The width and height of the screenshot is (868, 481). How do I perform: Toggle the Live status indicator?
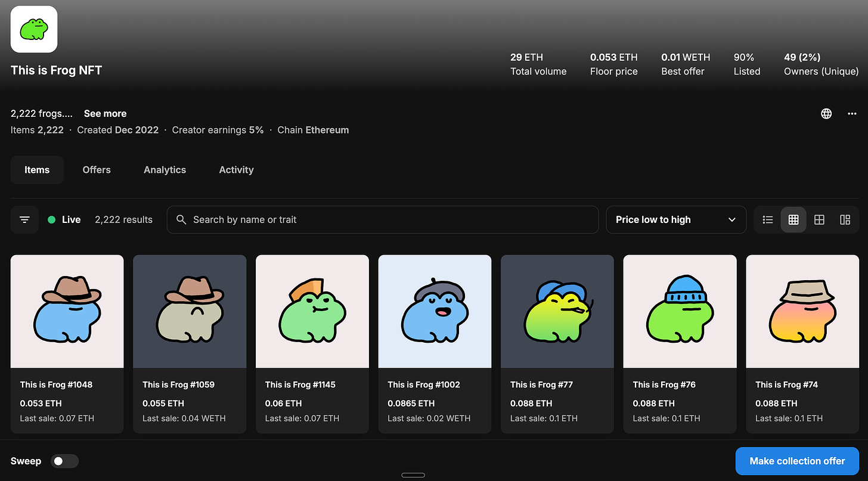pyautogui.click(x=64, y=219)
